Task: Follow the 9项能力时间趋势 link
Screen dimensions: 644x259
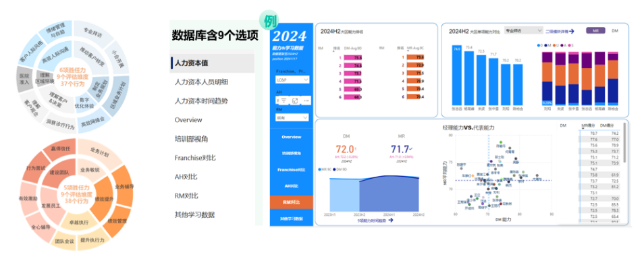Action: (x=372, y=221)
